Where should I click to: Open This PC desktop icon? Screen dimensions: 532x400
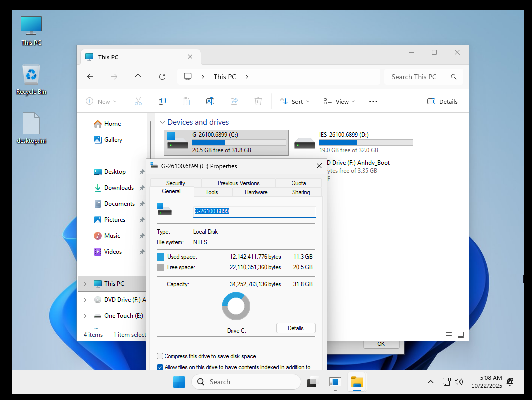[x=31, y=31]
